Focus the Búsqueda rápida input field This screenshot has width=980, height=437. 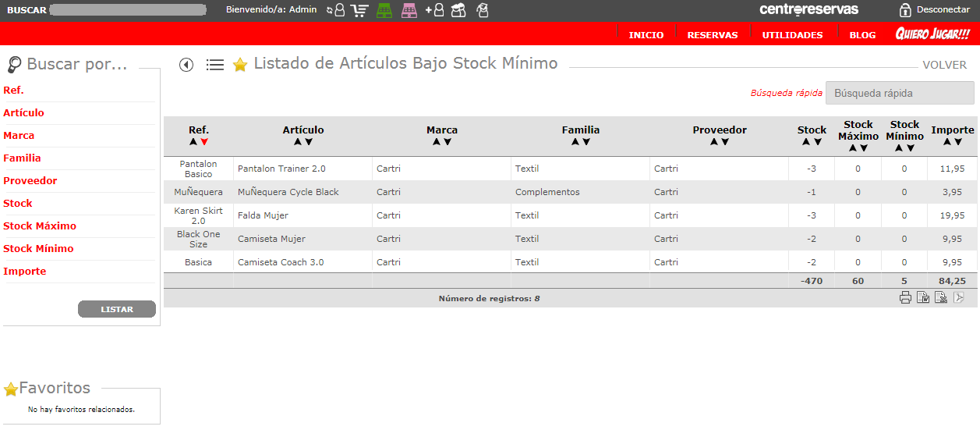click(x=900, y=93)
